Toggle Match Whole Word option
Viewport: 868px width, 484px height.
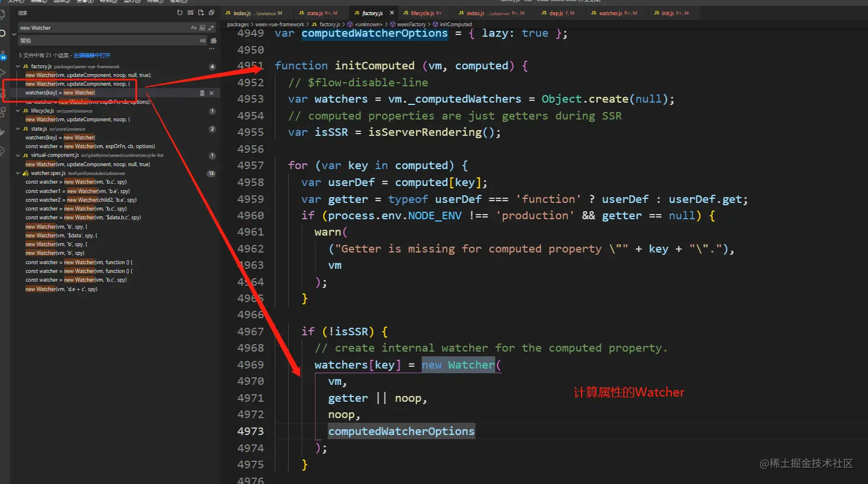point(202,28)
